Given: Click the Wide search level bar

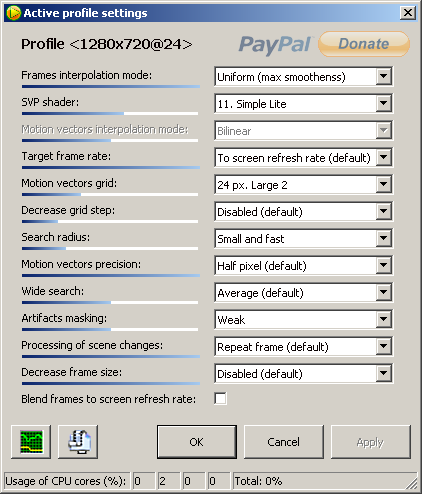Looking at the screenshot, I should click(x=110, y=302).
